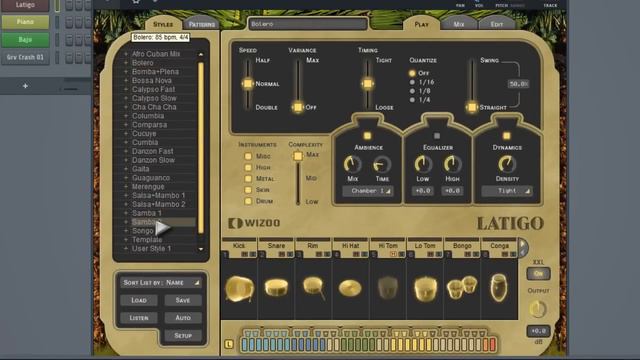The image size is (640, 360).
Task: Expand the Merengue style
Action: 126,187
